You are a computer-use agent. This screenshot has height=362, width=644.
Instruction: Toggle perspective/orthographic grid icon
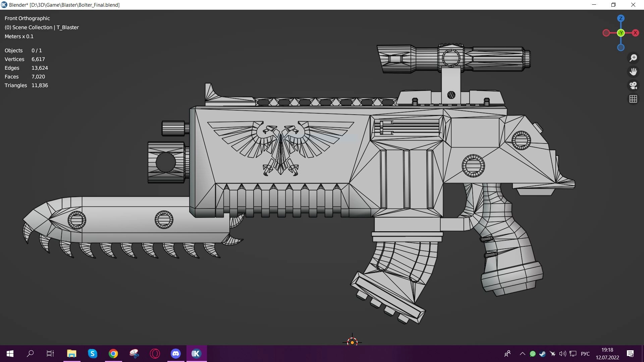coord(633,99)
